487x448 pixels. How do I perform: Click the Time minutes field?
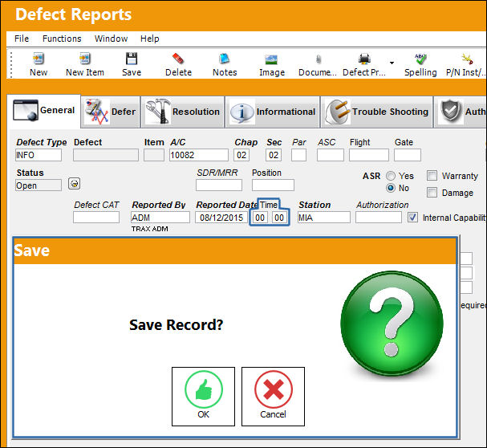tap(279, 218)
